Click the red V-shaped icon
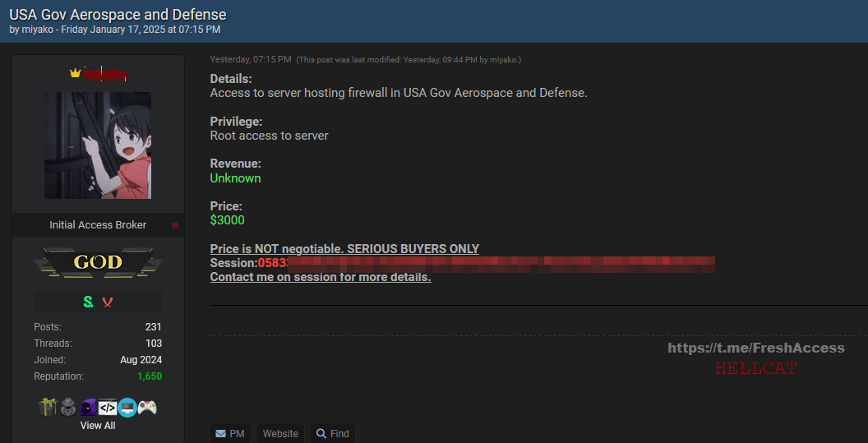 point(108,302)
